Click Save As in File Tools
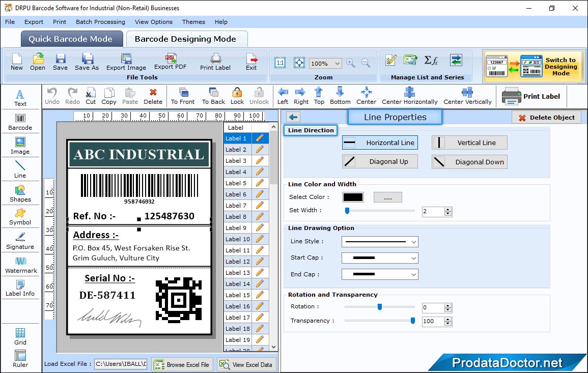The image size is (588, 373). [87, 62]
